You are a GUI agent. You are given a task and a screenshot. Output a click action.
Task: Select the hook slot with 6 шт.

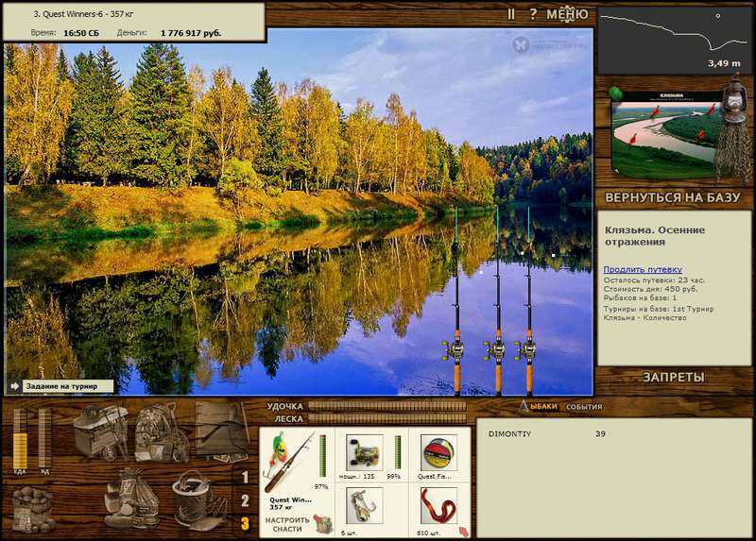click(x=364, y=505)
